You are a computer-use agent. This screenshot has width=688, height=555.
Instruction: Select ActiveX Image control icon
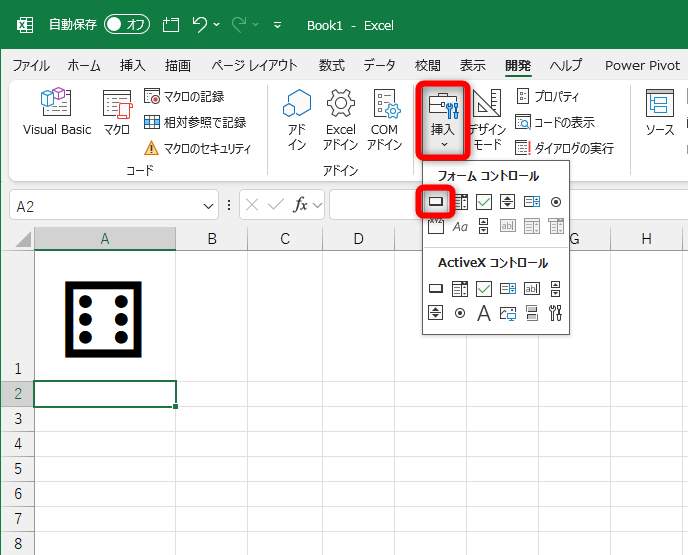point(508,313)
